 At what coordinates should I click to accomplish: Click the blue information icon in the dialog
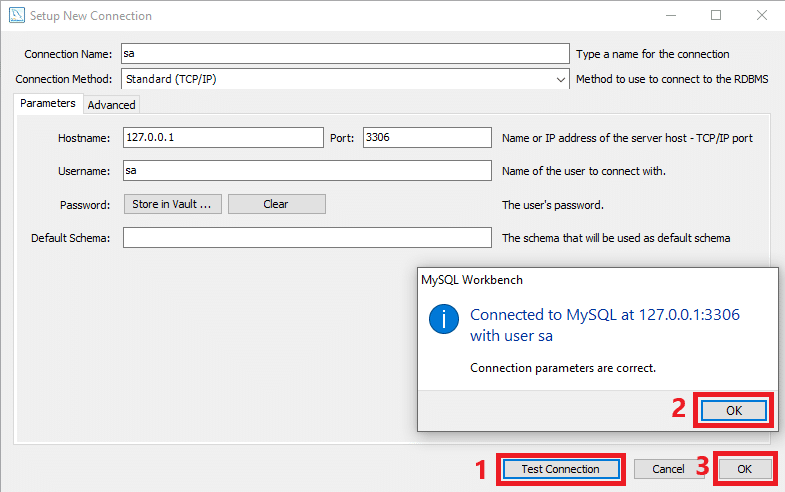point(444,319)
